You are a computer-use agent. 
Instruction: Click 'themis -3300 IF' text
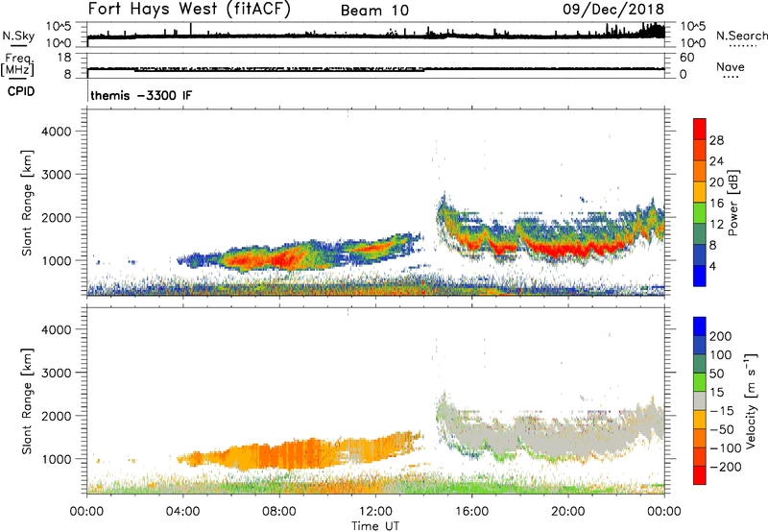click(141, 95)
